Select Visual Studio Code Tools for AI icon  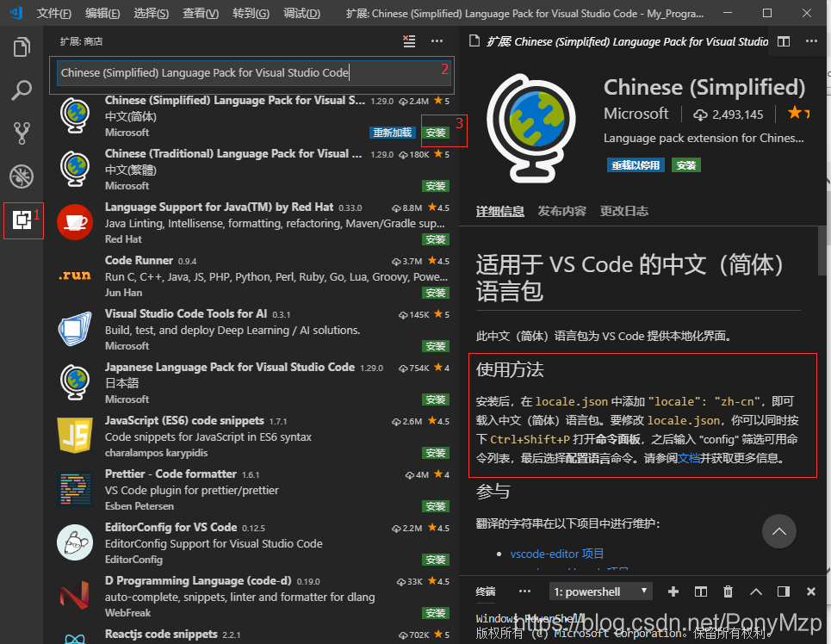click(x=75, y=329)
